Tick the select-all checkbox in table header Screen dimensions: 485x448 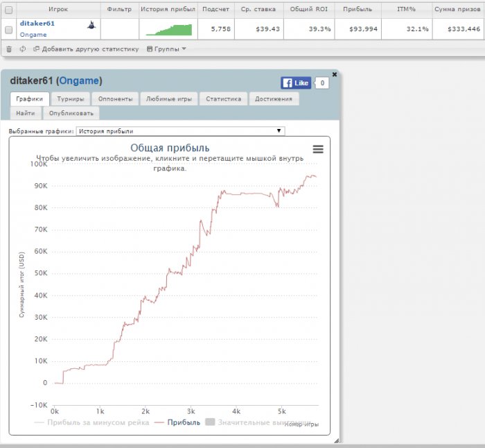(8, 10)
